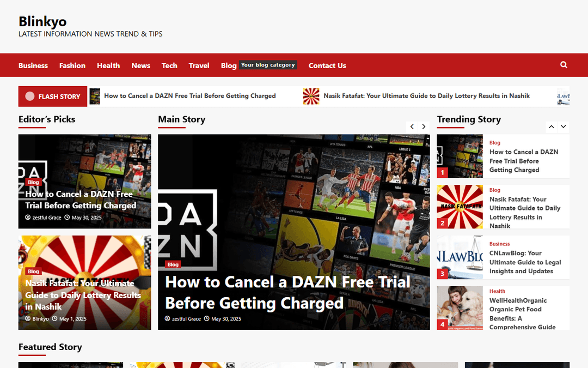The image size is (588, 368).
Task: Open trending story 4 WellHealthOrganic title
Action: pos(522,313)
